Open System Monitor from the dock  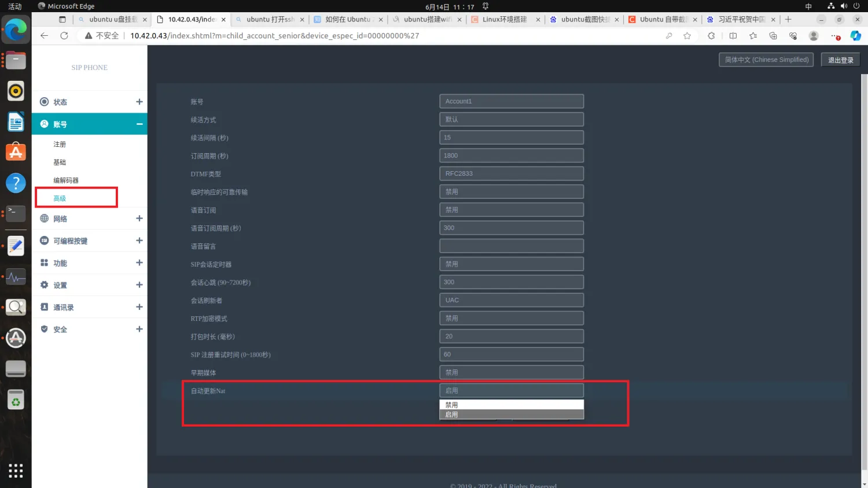(x=16, y=276)
